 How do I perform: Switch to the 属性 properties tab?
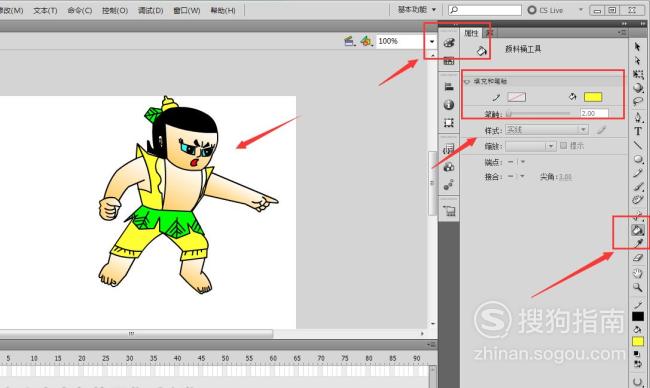[x=471, y=33]
